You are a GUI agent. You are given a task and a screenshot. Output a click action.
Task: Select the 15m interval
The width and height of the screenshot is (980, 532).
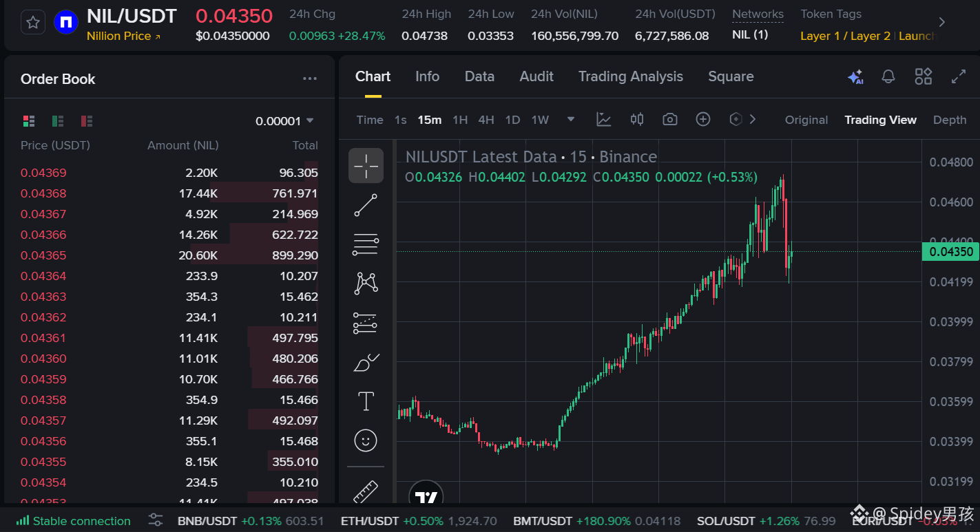coord(429,120)
